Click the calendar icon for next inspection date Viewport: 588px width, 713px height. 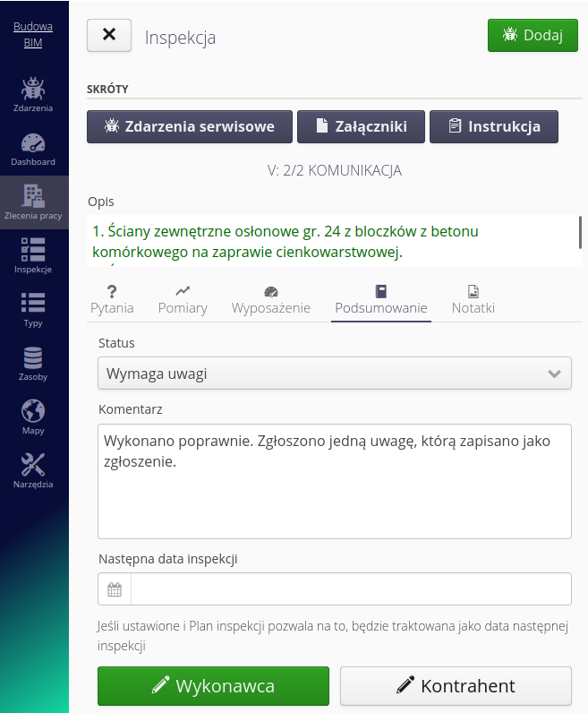(x=115, y=589)
